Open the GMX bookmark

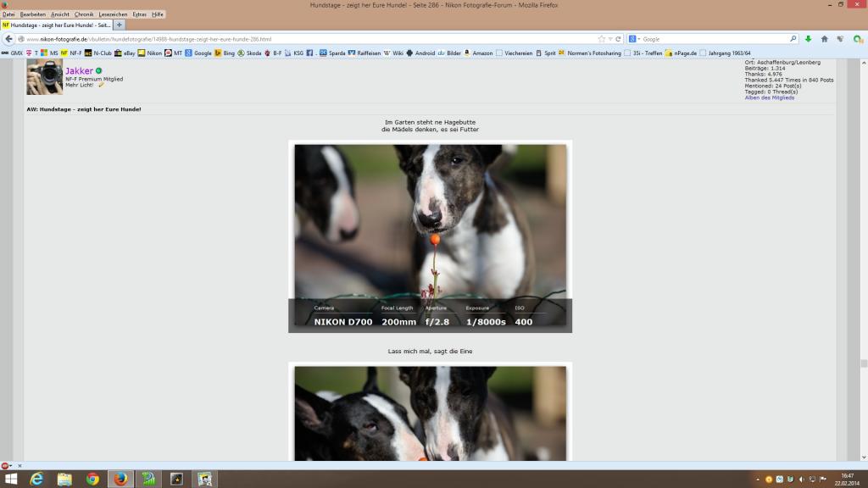click(12, 53)
